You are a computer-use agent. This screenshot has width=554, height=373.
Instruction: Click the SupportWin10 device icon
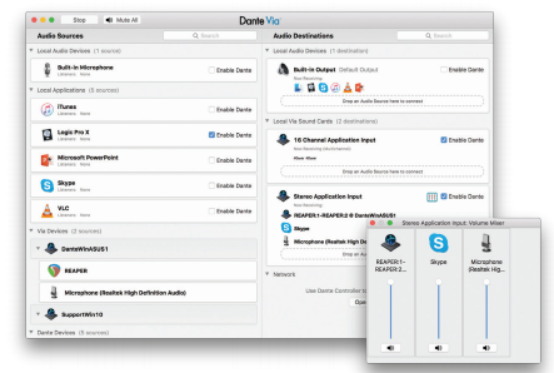pos(51,314)
